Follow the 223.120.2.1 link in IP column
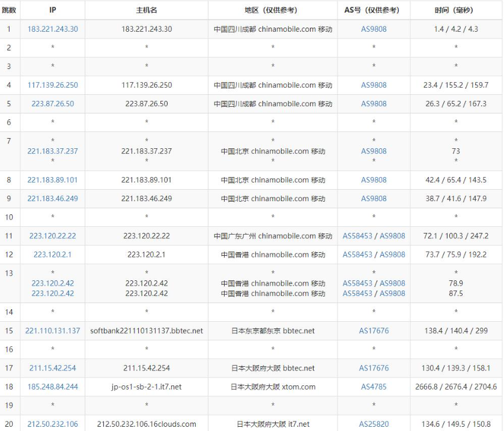This screenshot has height=431, width=504. [x=52, y=255]
